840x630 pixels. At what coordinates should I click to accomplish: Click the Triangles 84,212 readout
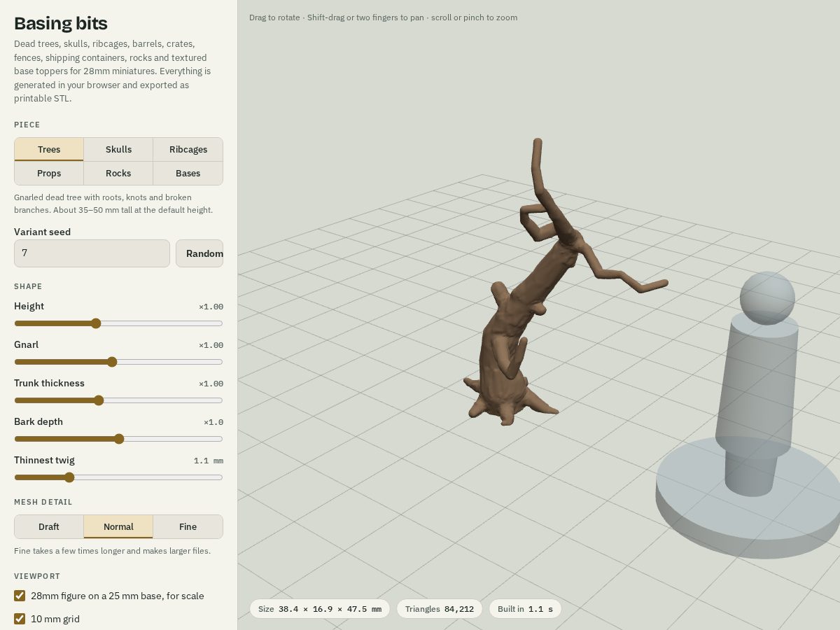[x=440, y=609]
